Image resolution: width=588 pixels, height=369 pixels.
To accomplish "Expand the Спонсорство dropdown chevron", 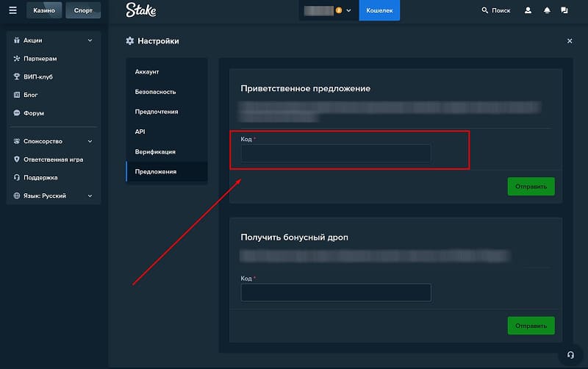I will point(90,141).
